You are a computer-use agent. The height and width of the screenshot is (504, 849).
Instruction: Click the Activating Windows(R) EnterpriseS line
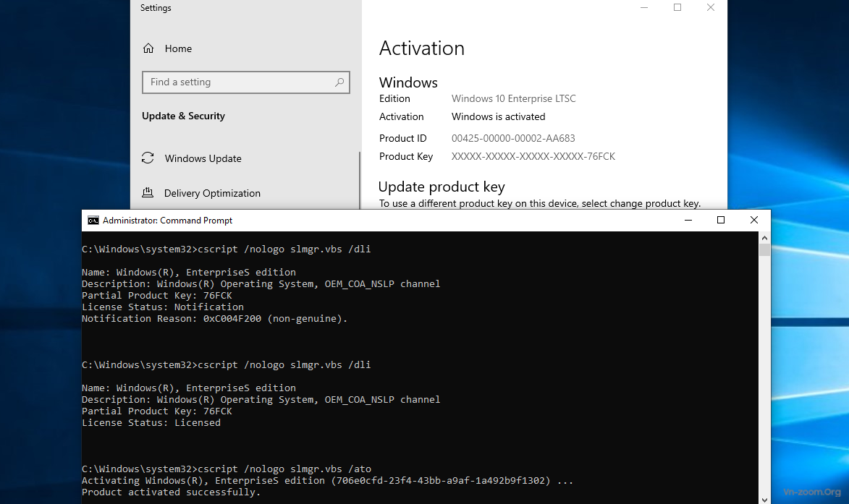click(x=327, y=481)
